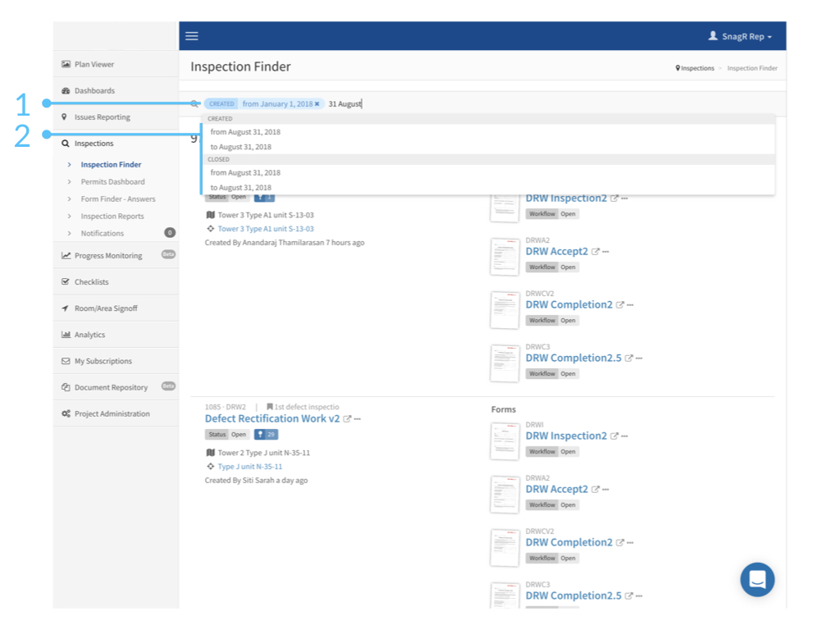The image size is (840, 630).
Task: Open Notifications submenu item
Action: click(x=102, y=233)
